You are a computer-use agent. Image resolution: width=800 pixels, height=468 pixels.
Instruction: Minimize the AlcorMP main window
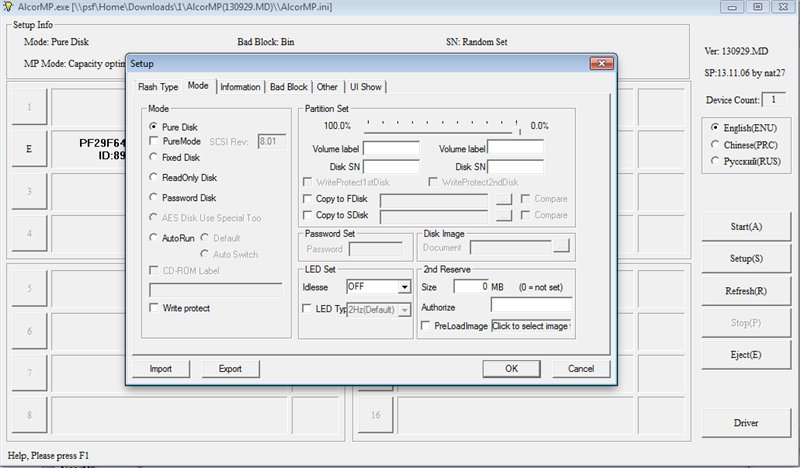point(732,7)
